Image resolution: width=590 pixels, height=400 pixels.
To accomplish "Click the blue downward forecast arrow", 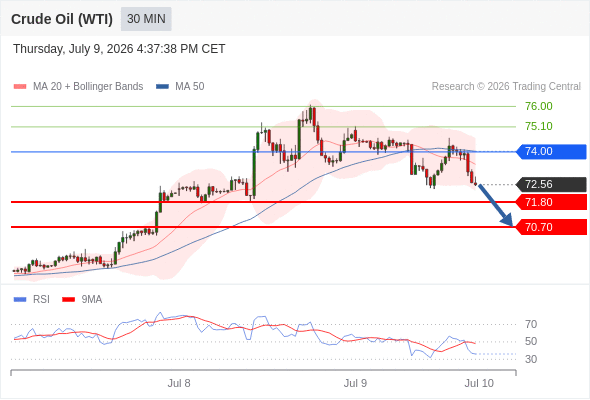I will point(496,205).
